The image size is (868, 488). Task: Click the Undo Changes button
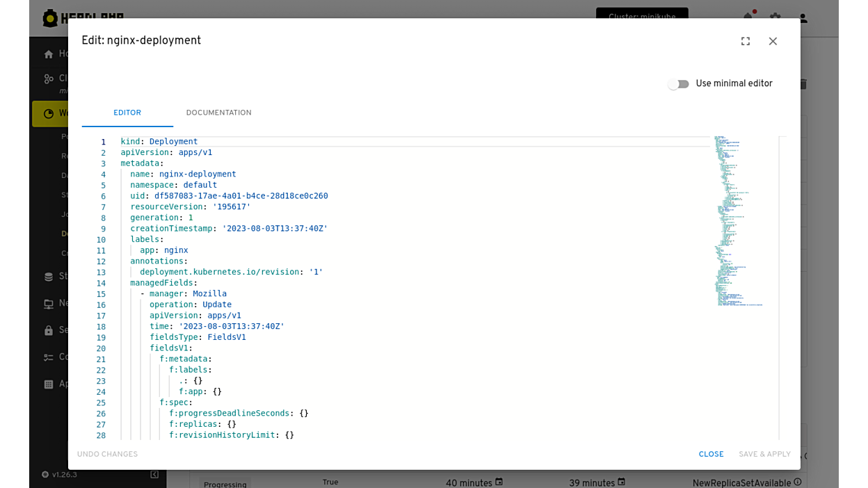107,455
